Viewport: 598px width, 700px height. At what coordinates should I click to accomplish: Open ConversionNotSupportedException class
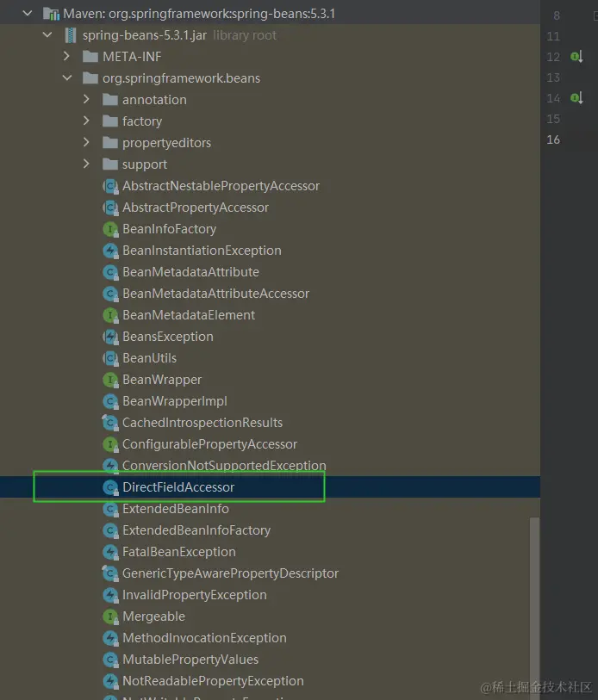(x=224, y=466)
